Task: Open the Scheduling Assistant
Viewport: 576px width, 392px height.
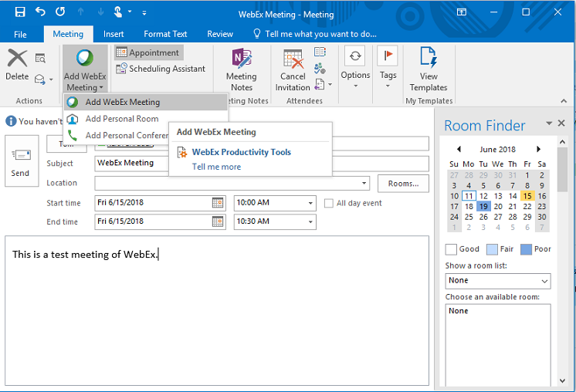Action: 161,69
